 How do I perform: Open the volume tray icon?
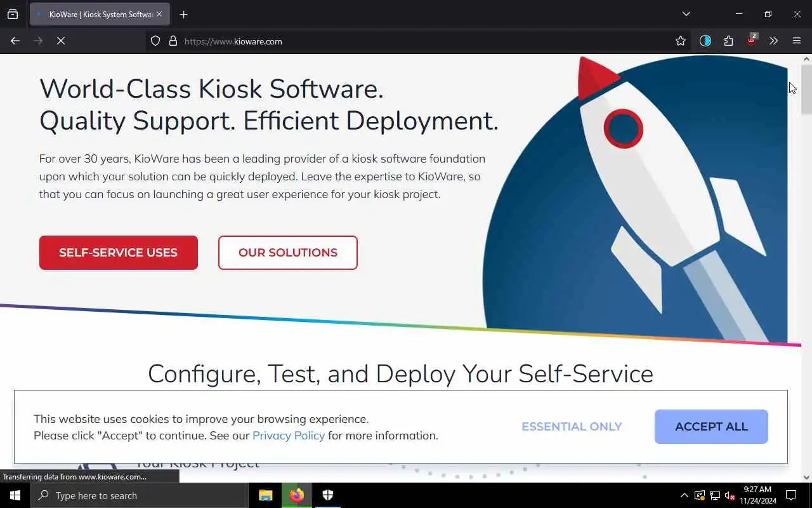coord(730,495)
